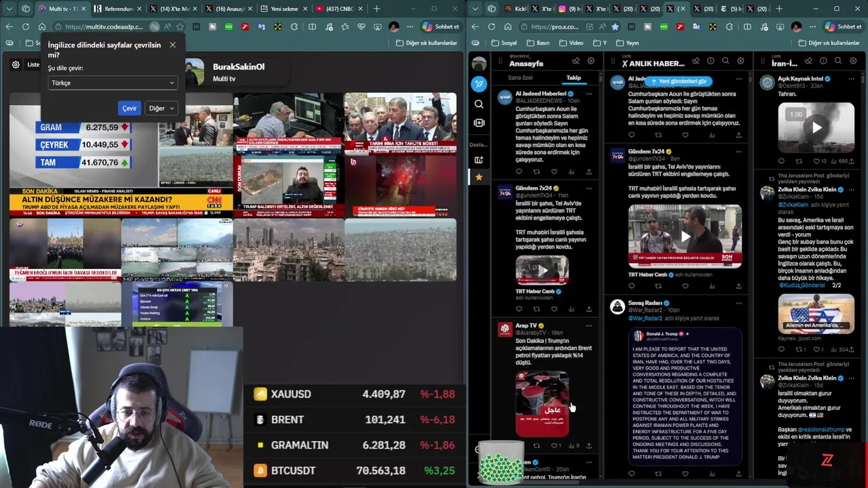Click X Pro profile avatar in sidebar
Viewport: 868px width, 488px height.
tap(479, 64)
